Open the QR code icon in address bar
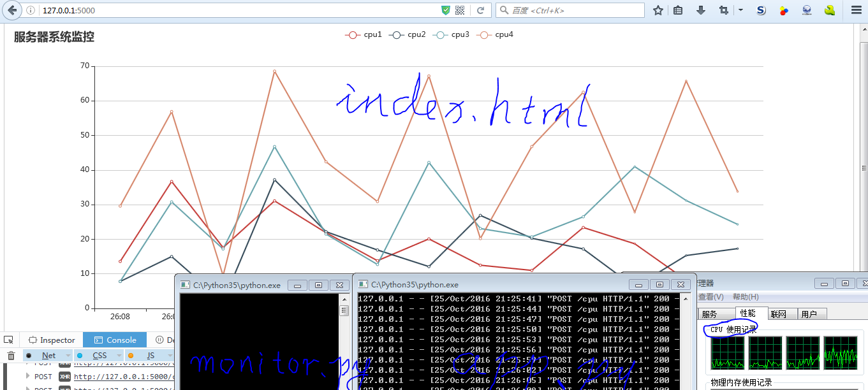The width and height of the screenshot is (868, 390). click(460, 10)
